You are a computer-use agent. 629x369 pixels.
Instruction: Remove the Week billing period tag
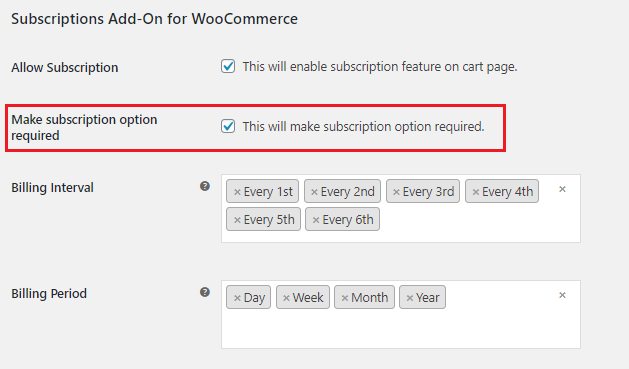(286, 298)
